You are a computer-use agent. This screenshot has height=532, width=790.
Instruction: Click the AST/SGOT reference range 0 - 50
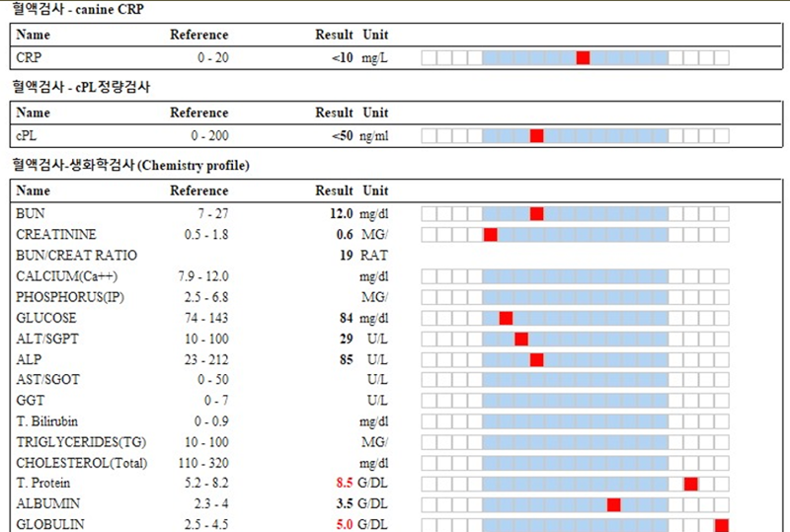tap(212, 379)
